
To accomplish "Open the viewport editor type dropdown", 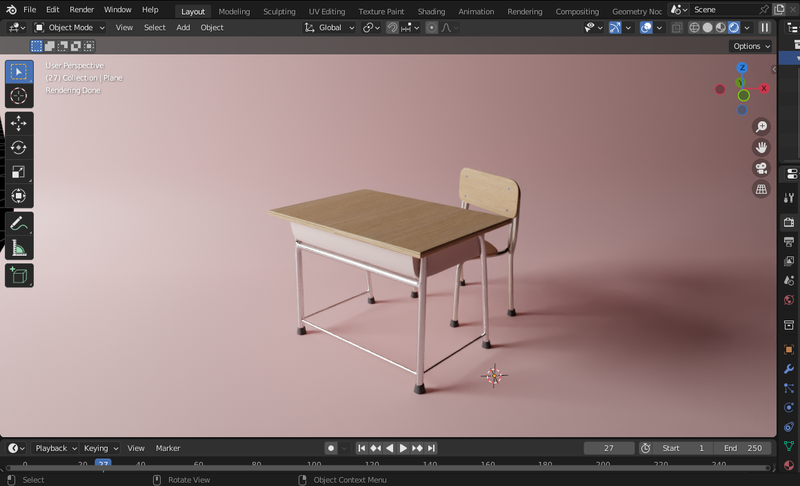I will click(x=17, y=28).
